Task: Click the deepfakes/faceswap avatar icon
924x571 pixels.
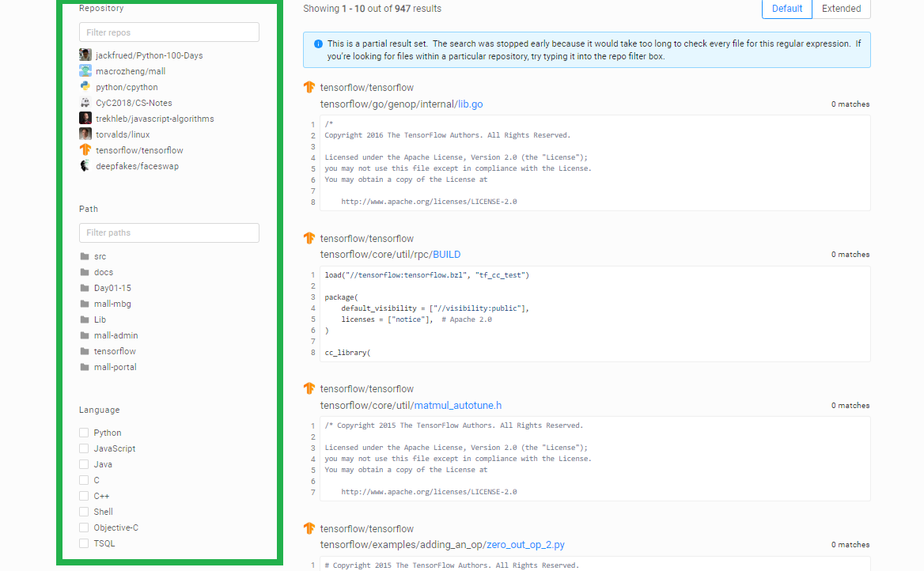Action: tap(85, 165)
